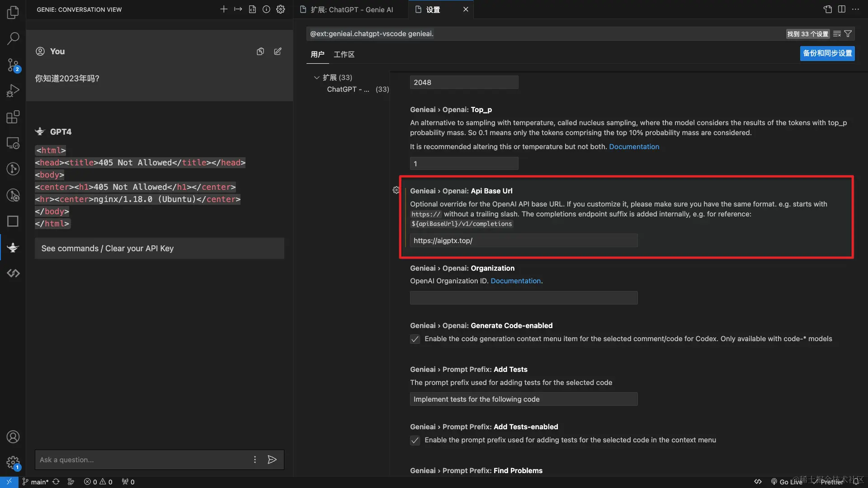
Task: Click 备份和同步设置 button
Action: [x=827, y=53]
